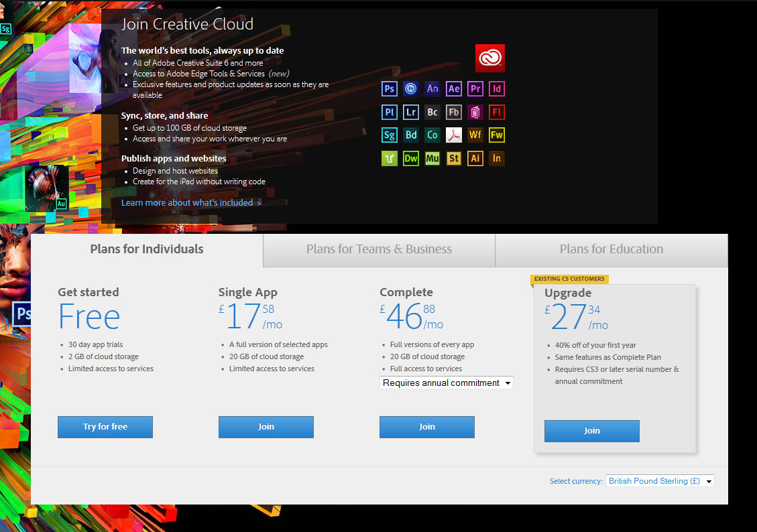
Task: Click '2 GB of cloud storage' bullet
Action: point(103,357)
